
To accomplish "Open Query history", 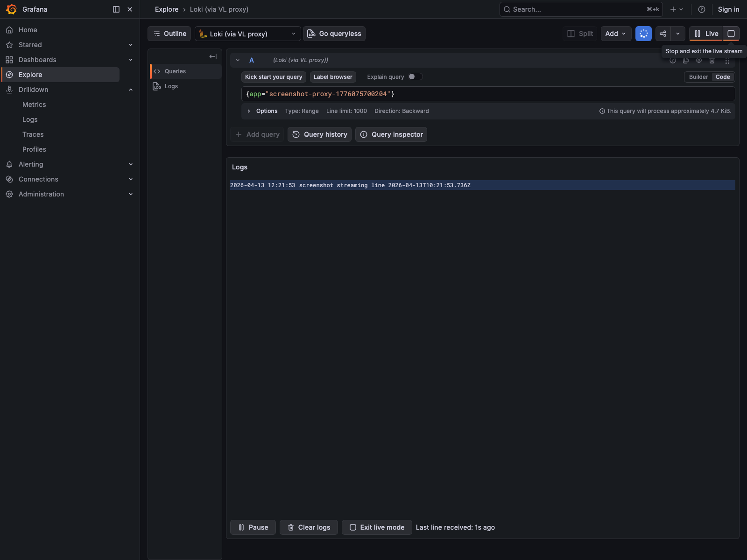I will (x=320, y=134).
